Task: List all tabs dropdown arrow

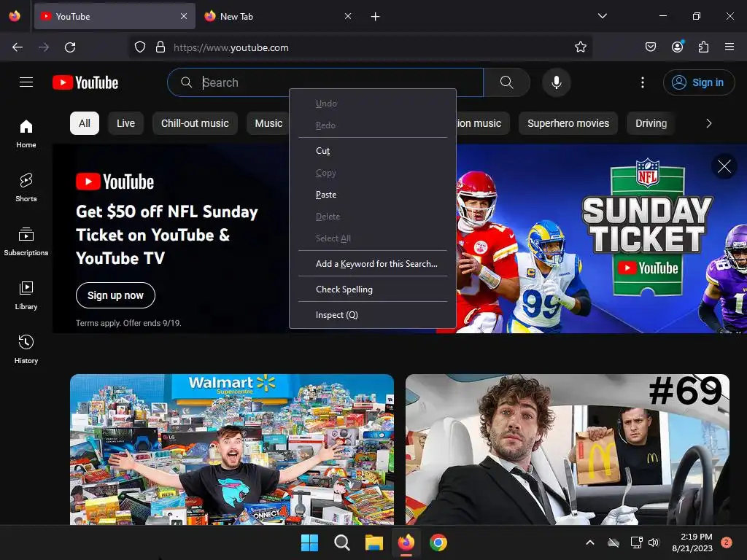Action: 602,16
